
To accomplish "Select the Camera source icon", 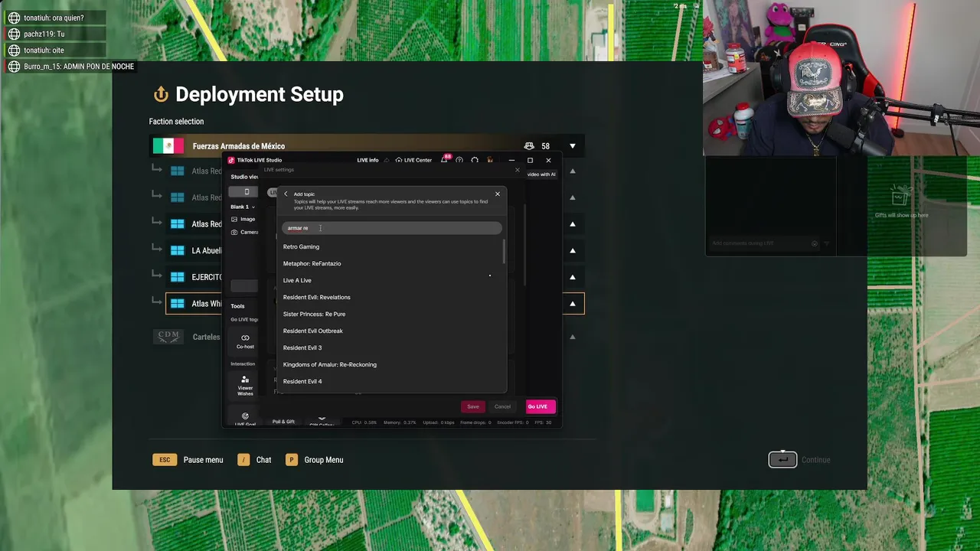I will point(234,232).
